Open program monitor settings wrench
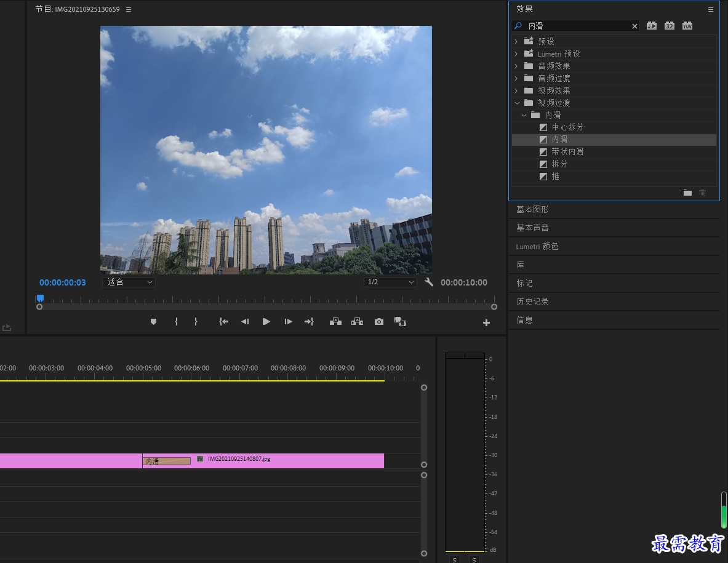 tap(429, 282)
